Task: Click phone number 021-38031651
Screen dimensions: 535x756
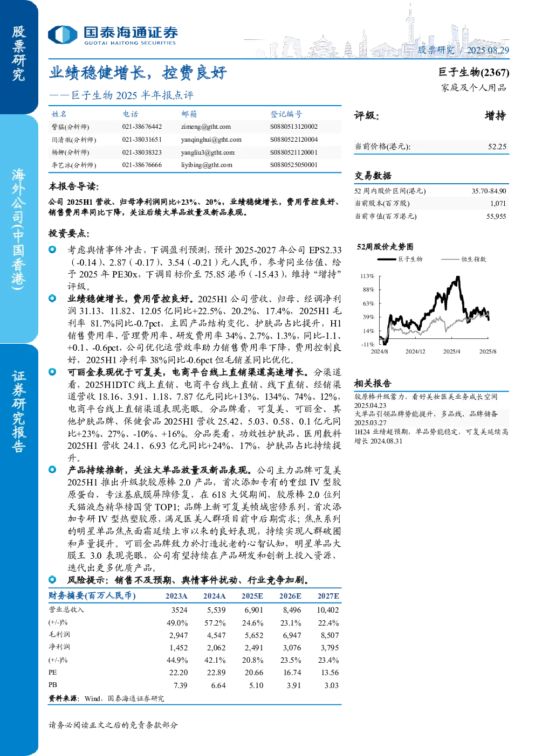Action: click(x=142, y=140)
